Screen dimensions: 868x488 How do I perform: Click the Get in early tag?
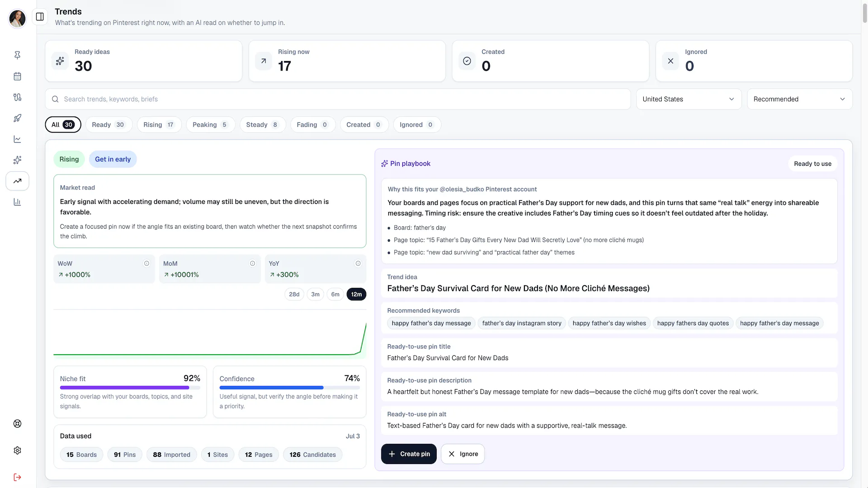point(113,160)
